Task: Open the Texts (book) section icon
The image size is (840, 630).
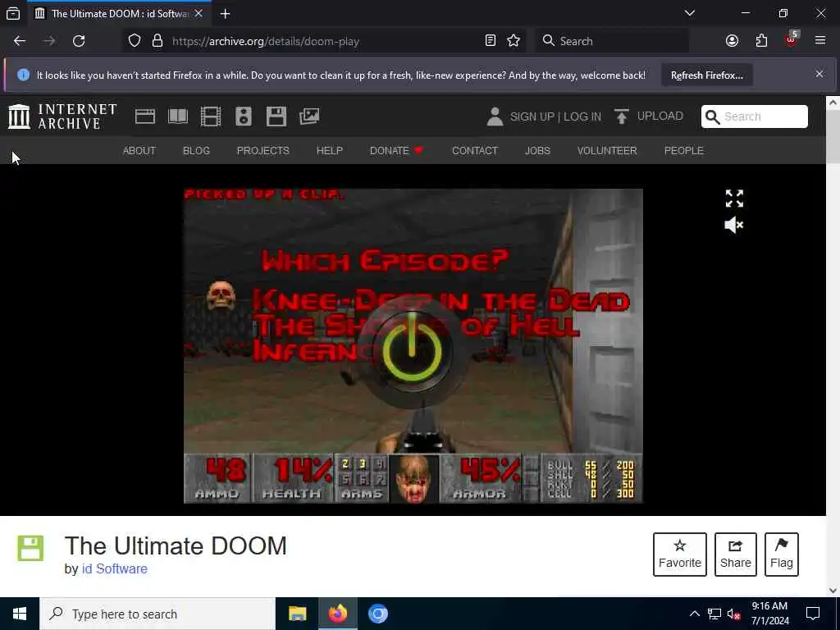Action: (178, 116)
